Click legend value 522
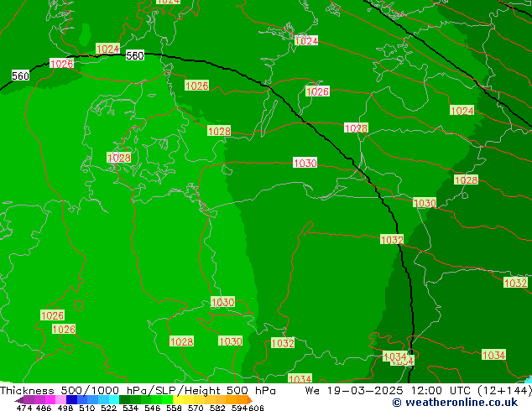The image size is (532, 411). coord(108,408)
